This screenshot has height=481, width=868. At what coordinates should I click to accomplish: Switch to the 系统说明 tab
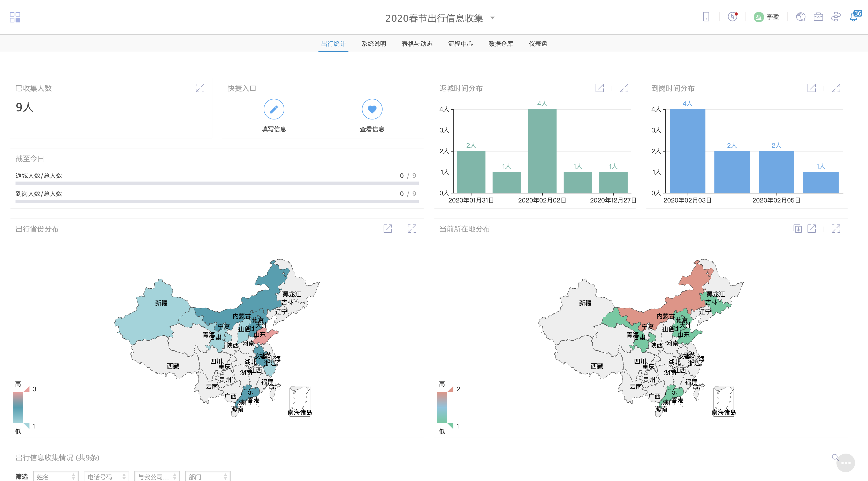(373, 44)
